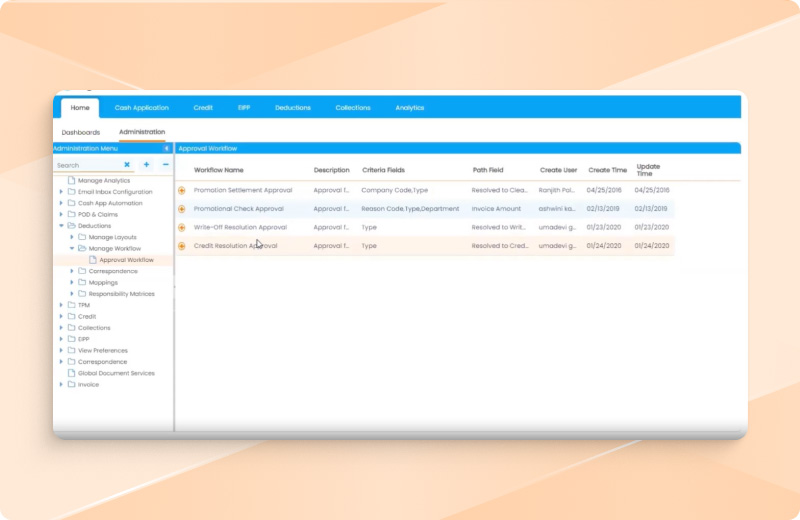Click the Manage Analytics document icon
The width and height of the screenshot is (800, 520).
(71, 180)
